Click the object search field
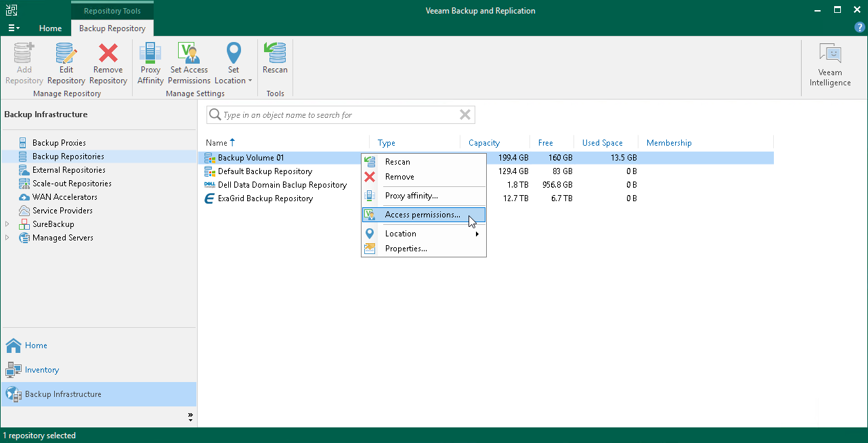Image resolution: width=868 pixels, height=443 pixels. pyautogui.click(x=339, y=114)
